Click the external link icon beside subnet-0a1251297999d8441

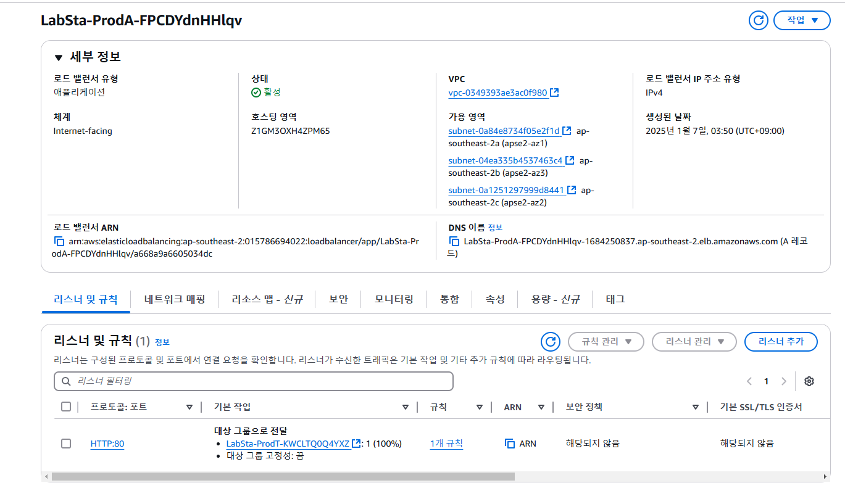tap(572, 190)
